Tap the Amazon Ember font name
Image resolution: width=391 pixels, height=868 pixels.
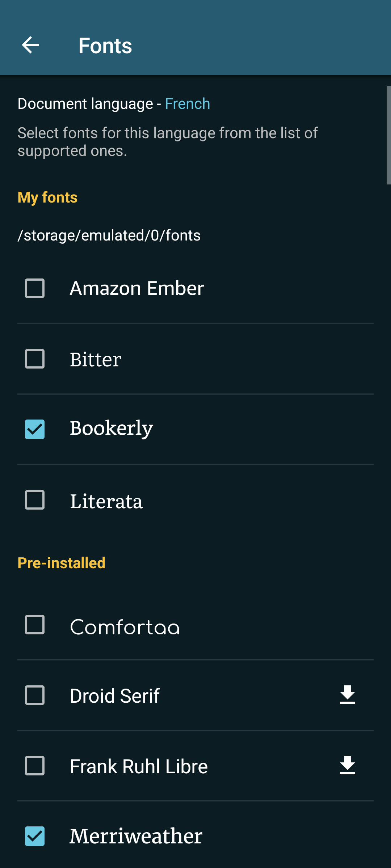click(x=137, y=288)
